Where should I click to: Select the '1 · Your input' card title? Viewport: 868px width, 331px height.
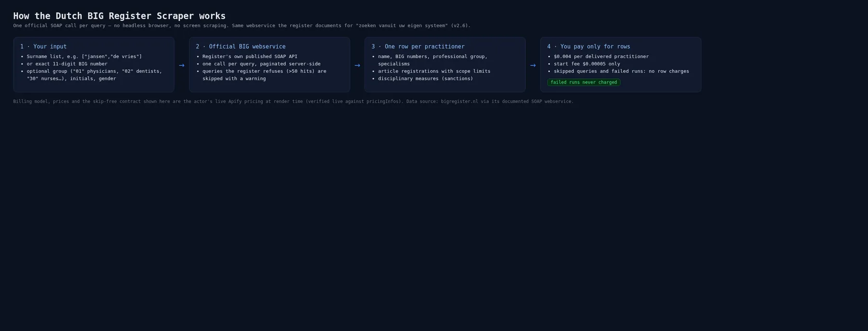pyautogui.click(x=43, y=47)
